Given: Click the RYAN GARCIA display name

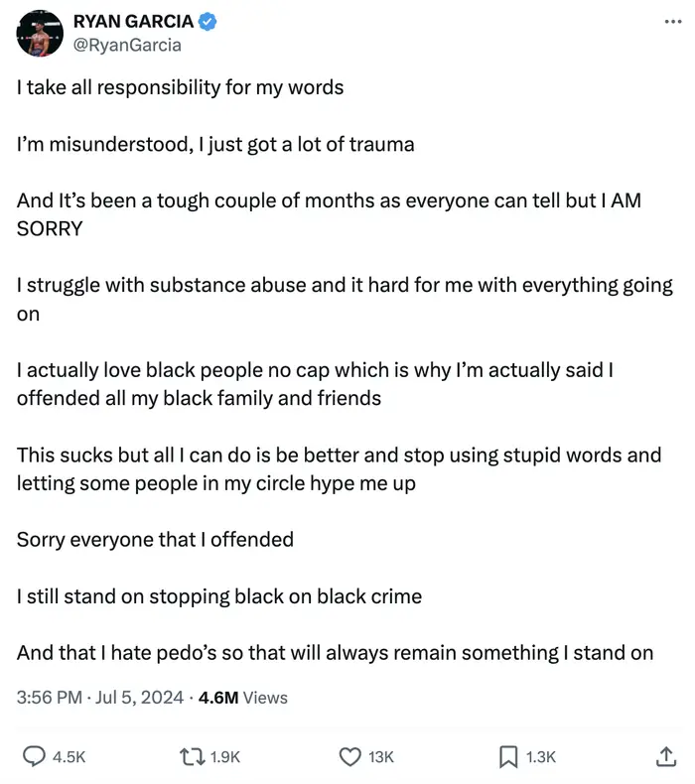Looking at the screenshot, I should tap(133, 22).
